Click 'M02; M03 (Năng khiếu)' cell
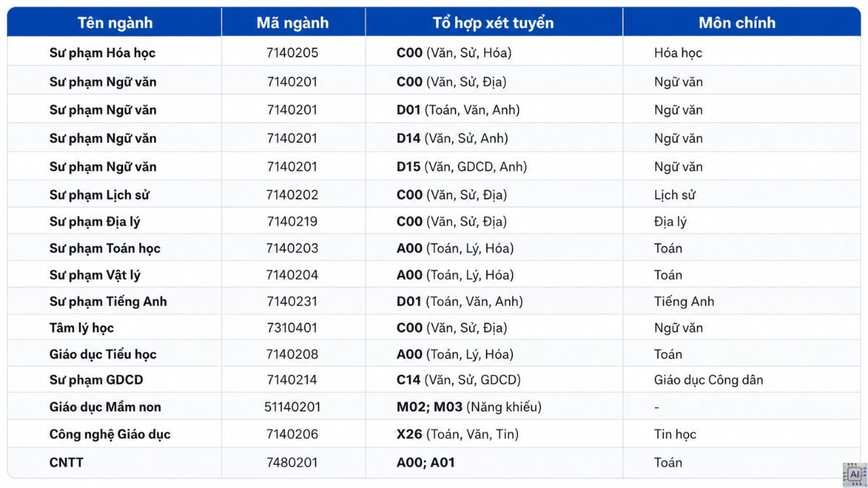 [469, 407]
